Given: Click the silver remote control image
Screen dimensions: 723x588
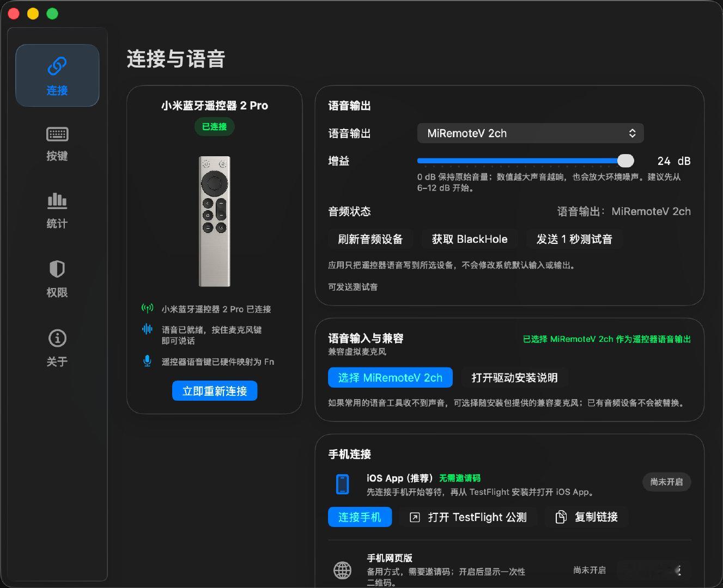Looking at the screenshot, I should click(x=215, y=221).
